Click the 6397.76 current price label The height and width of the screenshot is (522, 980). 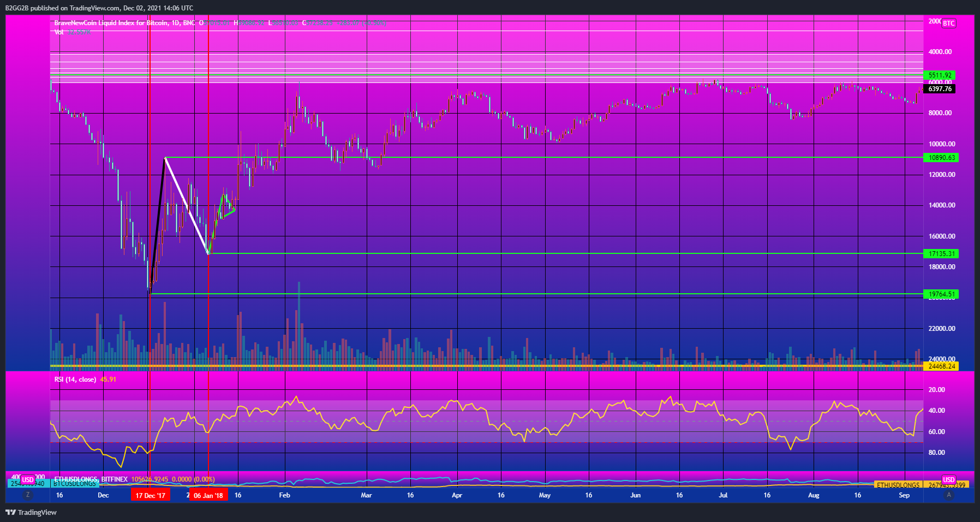click(940, 88)
